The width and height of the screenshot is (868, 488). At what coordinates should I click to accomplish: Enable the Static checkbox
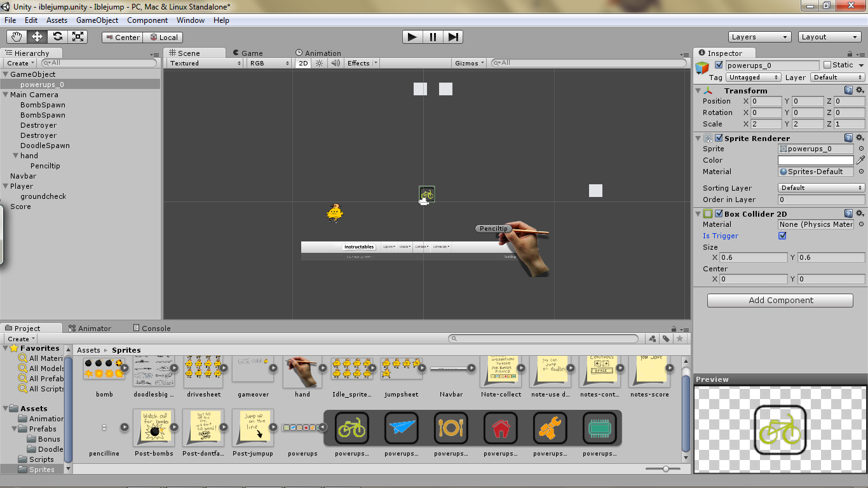(x=827, y=65)
